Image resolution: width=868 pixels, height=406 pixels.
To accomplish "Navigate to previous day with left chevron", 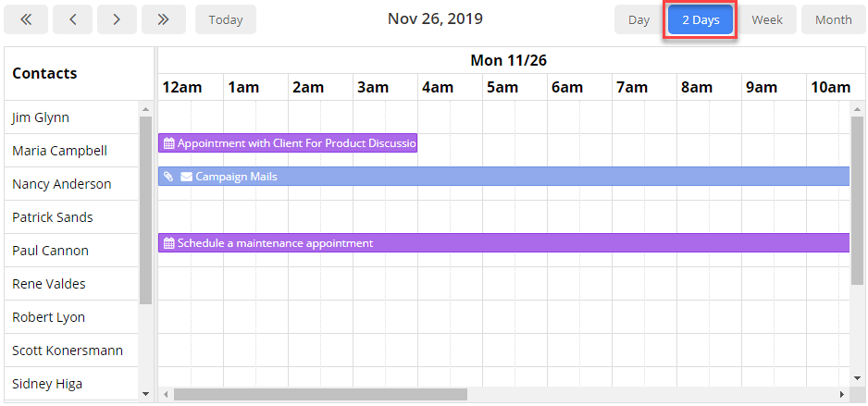I will 72,19.
